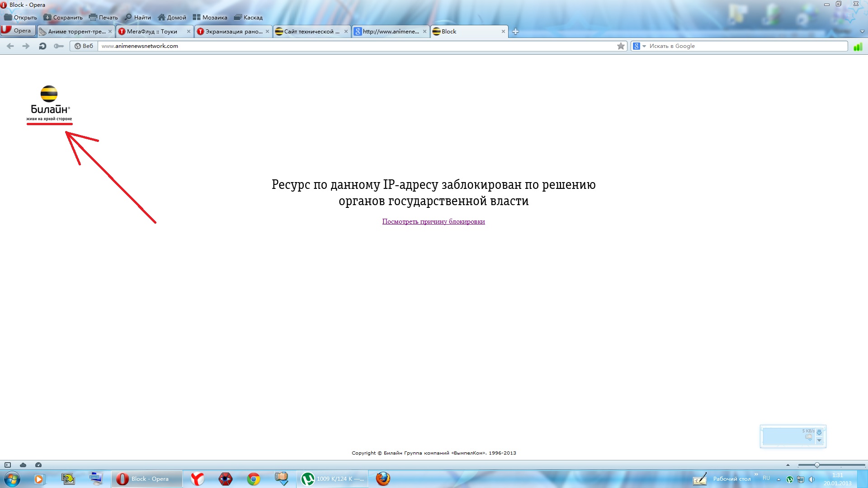Show hidden system tray icons
This screenshot has width=868, height=488.
click(x=778, y=479)
